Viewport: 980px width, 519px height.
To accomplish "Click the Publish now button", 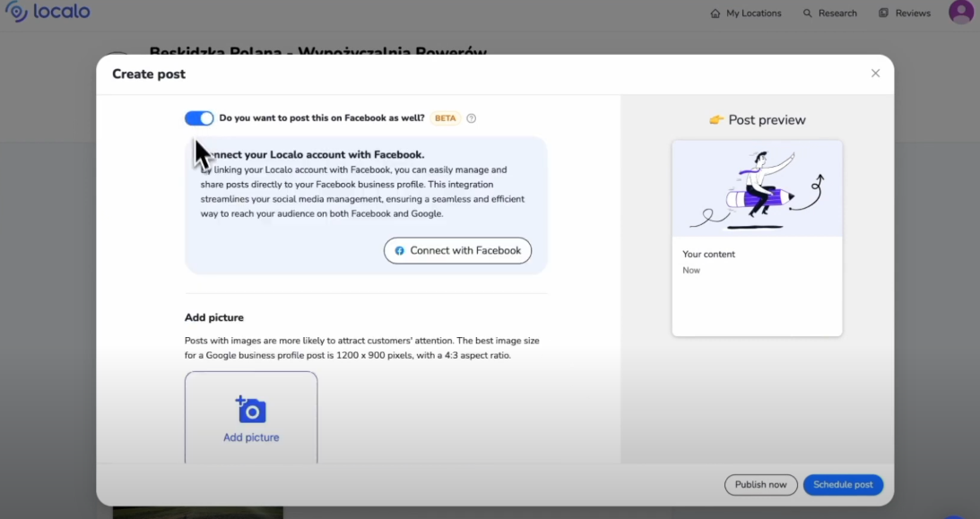I will pyautogui.click(x=760, y=485).
